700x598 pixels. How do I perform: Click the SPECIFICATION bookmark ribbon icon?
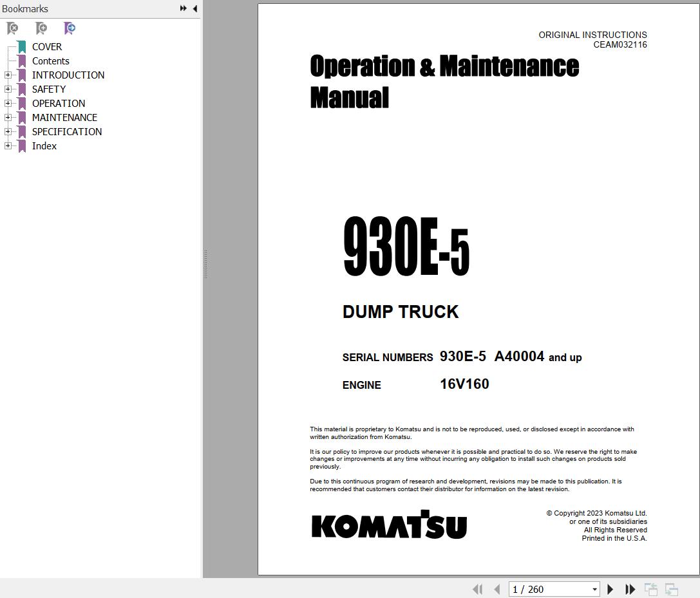[x=22, y=132]
